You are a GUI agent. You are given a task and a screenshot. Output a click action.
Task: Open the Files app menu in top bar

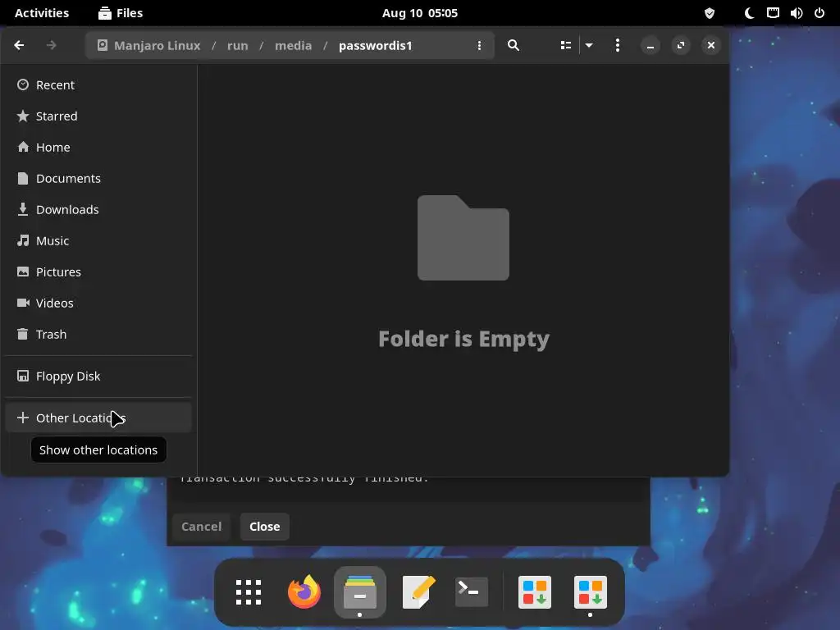point(121,13)
